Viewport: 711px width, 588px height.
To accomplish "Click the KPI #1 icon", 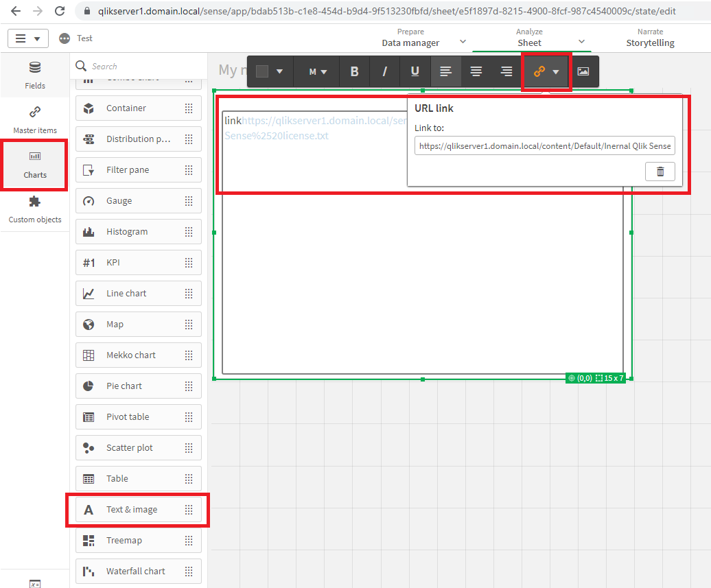I will click(x=89, y=263).
